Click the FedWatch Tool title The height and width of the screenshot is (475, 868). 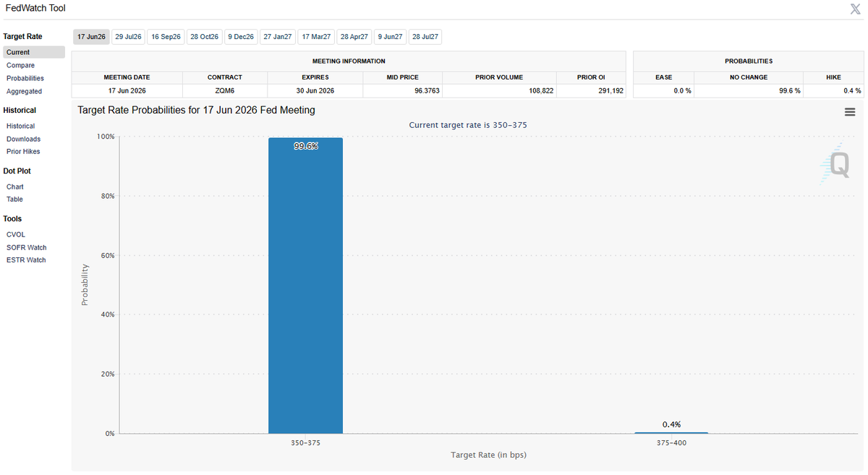point(34,8)
